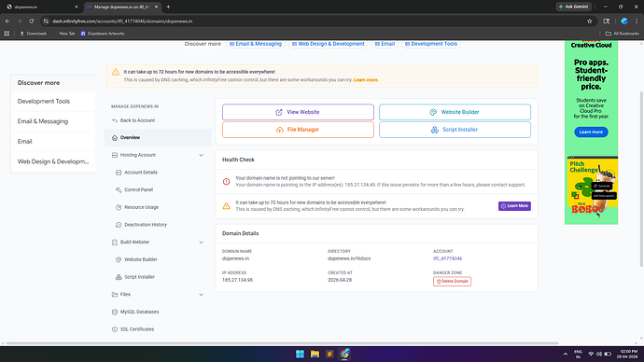The image size is (644, 362).
Task: Select Web Design & Developm... in left panel
Action: tap(53, 161)
